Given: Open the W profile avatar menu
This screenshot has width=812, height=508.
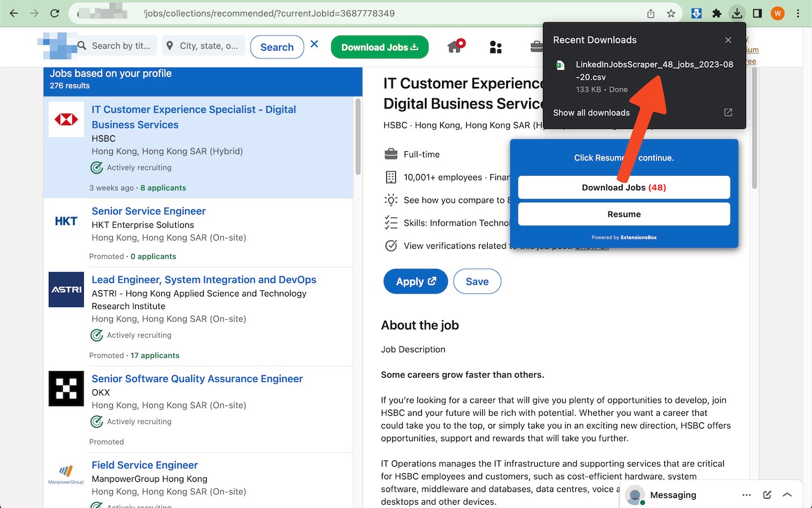Looking at the screenshot, I should click(x=777, y=13).
